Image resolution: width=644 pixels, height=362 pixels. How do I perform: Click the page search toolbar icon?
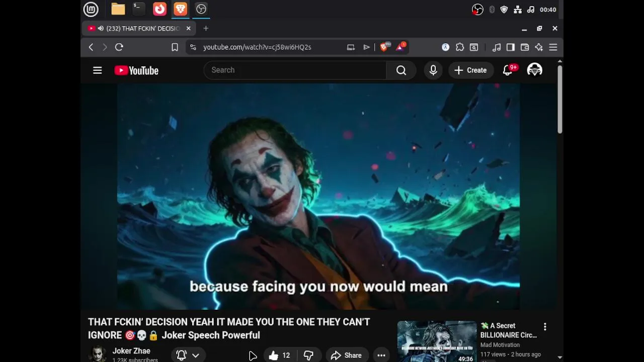474,47
